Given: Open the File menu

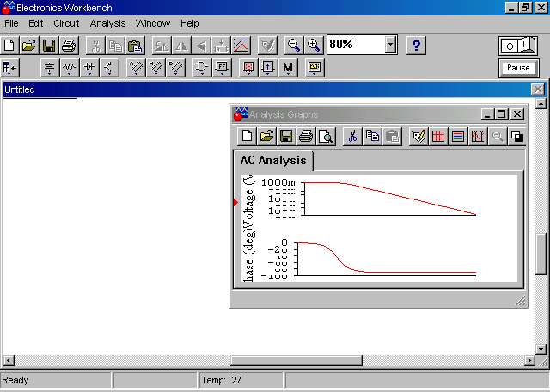Looking at the screenshot, I should [11, 23].
